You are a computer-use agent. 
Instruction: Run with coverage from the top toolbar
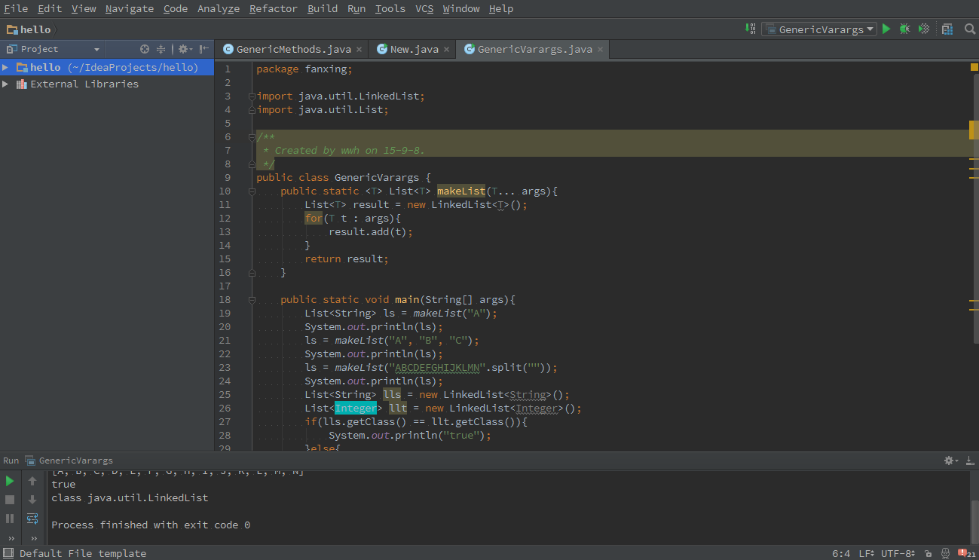click(x=924, y=29)
